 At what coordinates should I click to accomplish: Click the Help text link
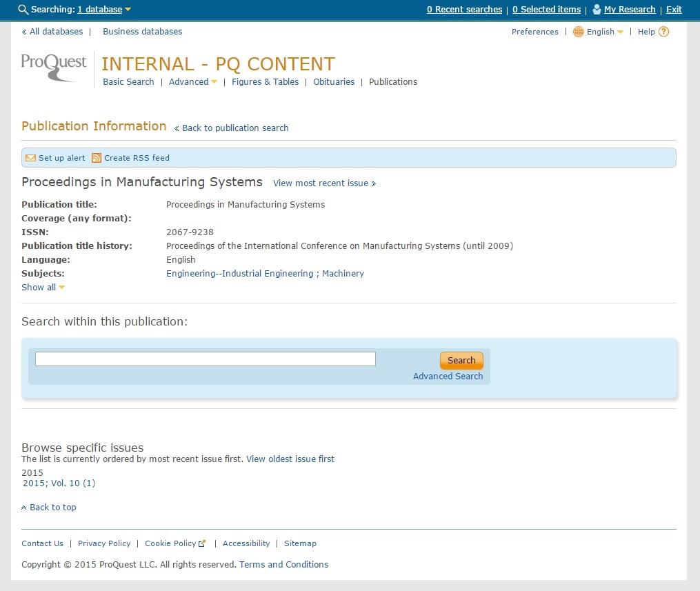(x=646, y=32)
